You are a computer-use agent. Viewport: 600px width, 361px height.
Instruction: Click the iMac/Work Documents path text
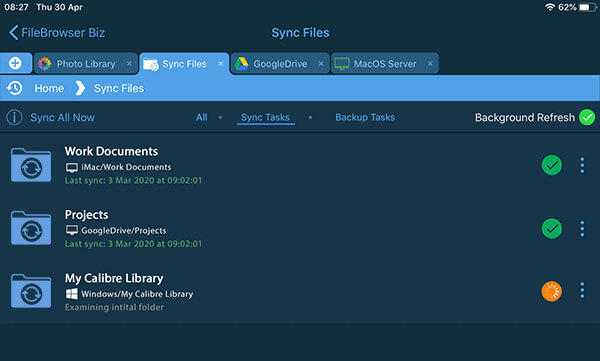[126, 167]
